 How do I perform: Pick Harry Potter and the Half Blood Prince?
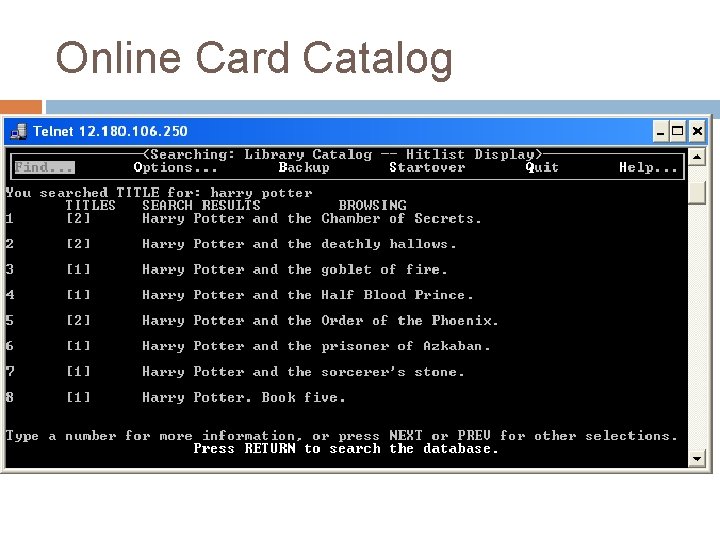[307, 295]
